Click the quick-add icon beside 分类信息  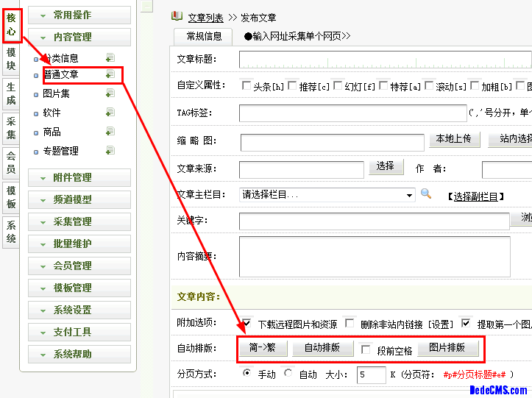point(110,57)
